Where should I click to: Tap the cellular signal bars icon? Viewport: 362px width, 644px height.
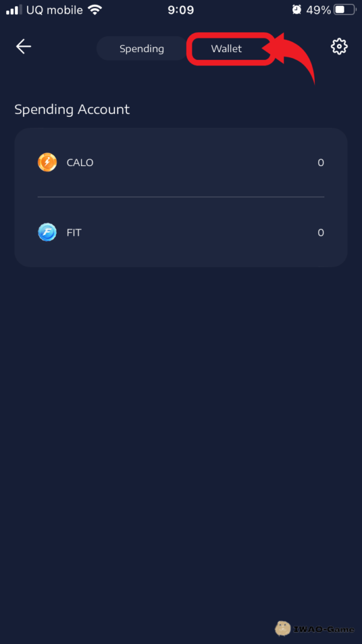14,10
